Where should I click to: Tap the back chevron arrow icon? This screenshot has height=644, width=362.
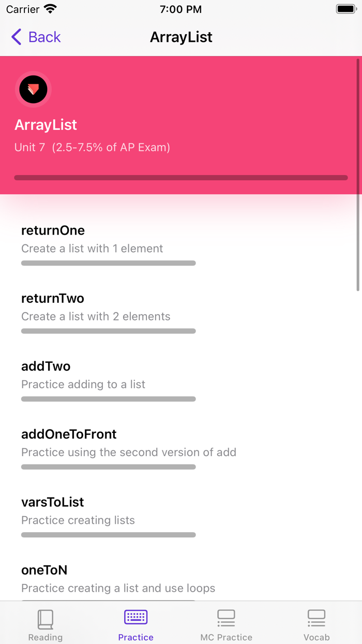17,37
